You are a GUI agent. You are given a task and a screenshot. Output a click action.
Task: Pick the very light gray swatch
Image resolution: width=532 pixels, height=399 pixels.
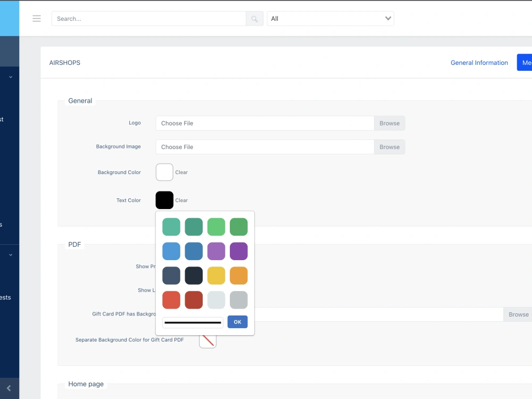point(216,300)
